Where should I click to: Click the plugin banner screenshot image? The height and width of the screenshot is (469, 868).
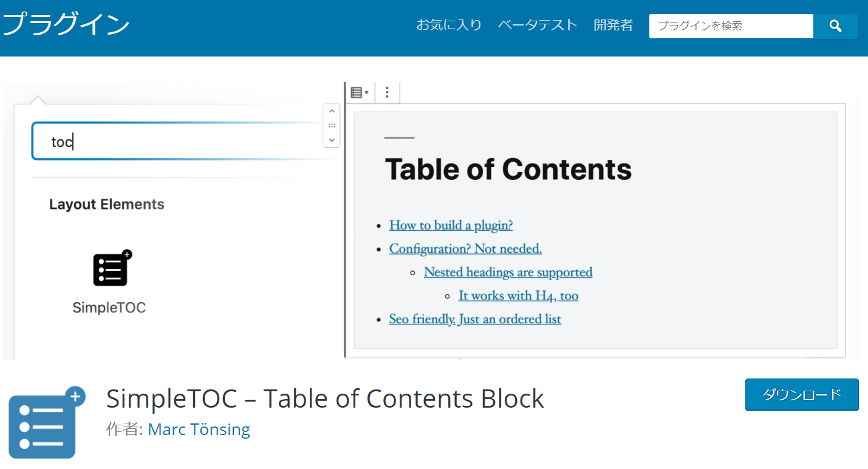(431, 221)
